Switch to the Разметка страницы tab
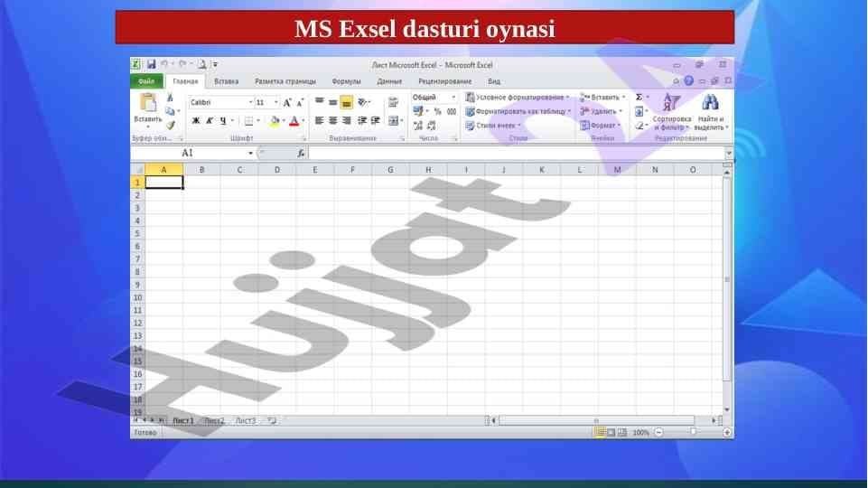The width and height of the screenshot is (868, 488). pos(285,80)
